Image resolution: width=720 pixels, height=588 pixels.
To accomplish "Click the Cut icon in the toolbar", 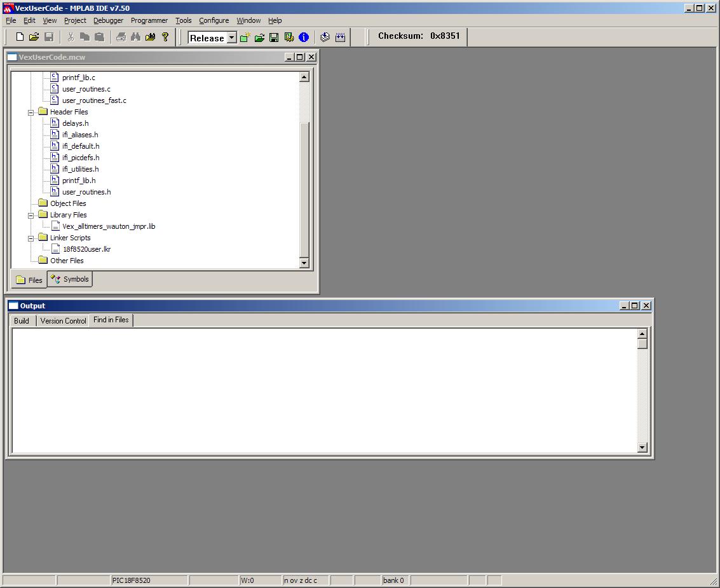I will pos(71,37).
